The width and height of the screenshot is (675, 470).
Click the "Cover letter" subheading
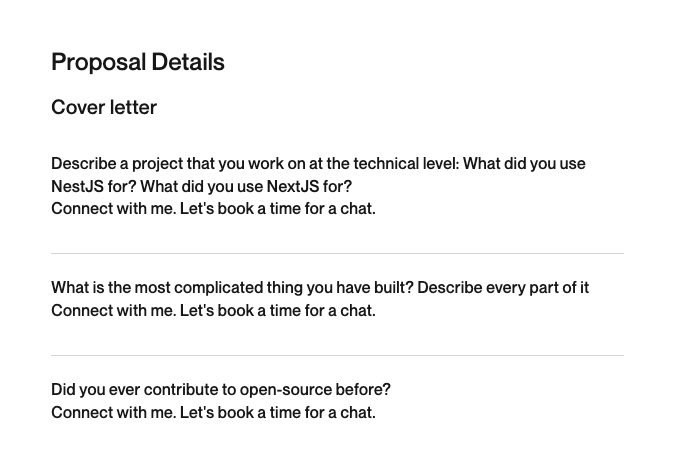coord(104,107)
